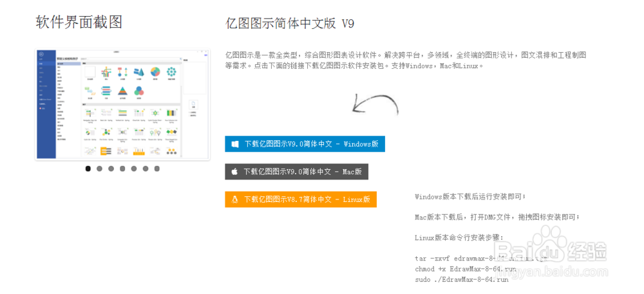Click the description paragraph starting "亿图图示是一款全类型"

[x=406, y=60]
